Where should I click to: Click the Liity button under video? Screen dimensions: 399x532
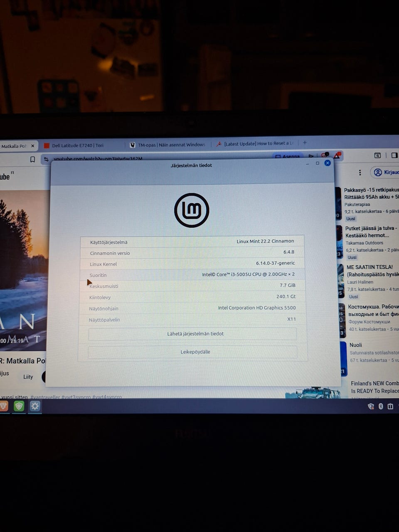click(x=28, y=377)
